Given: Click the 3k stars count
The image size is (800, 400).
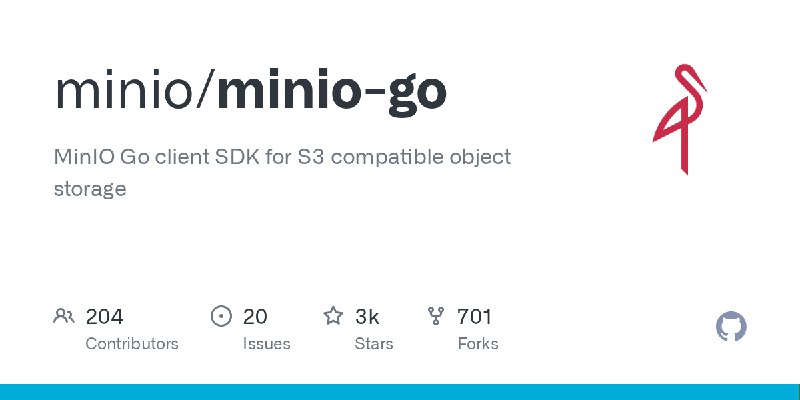Looking at the screenshot, I should point(367,317).
